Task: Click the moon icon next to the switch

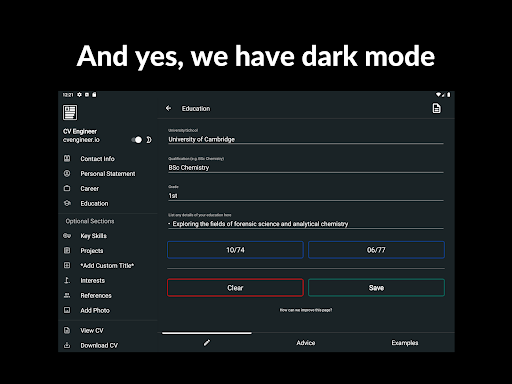Action: point(149,140)
